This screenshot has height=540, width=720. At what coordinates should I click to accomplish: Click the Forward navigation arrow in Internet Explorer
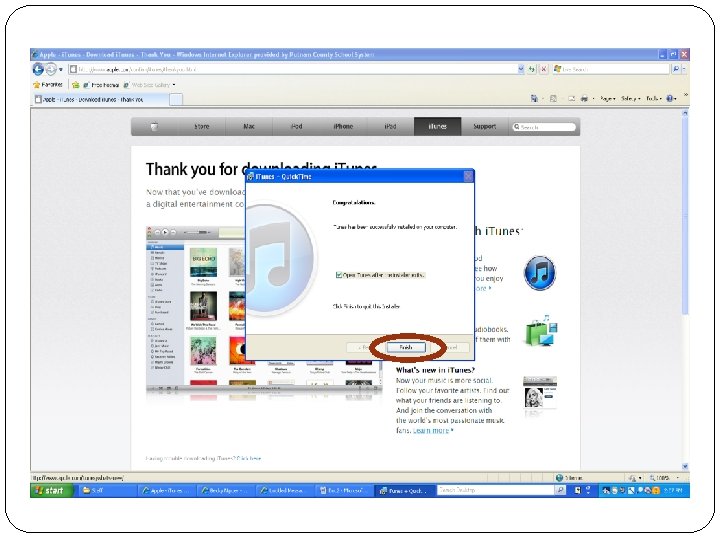(x=51, y=69)
